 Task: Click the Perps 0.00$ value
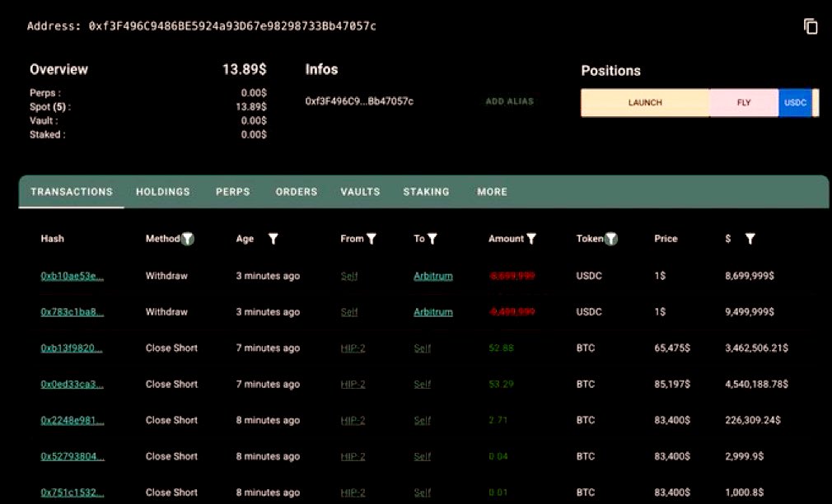(254, 93)
